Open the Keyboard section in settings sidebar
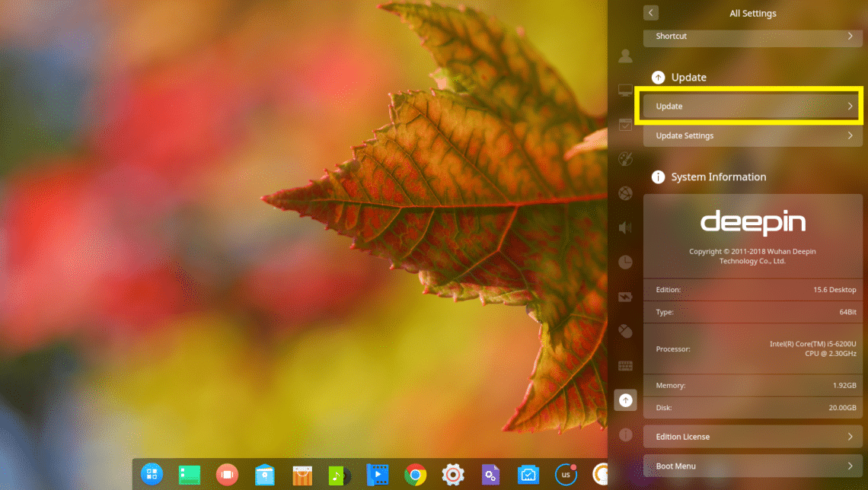Screen dimensions: 868x490 pos(626,365)
